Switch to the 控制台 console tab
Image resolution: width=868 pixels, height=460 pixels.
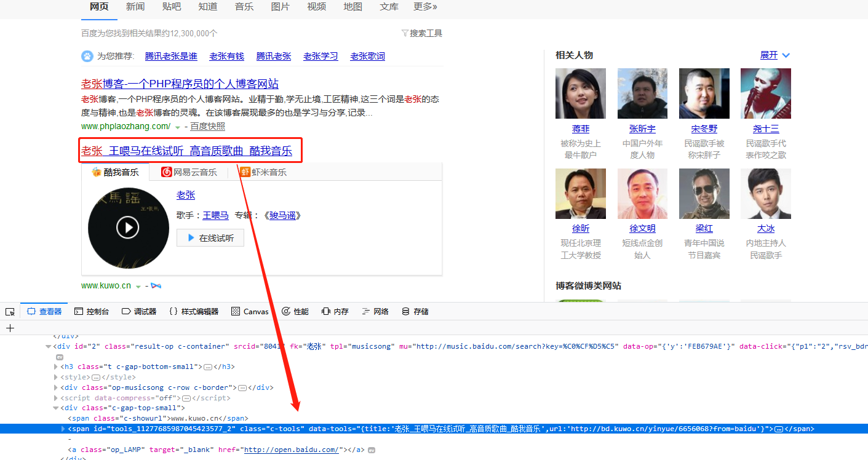pos(92,312)
